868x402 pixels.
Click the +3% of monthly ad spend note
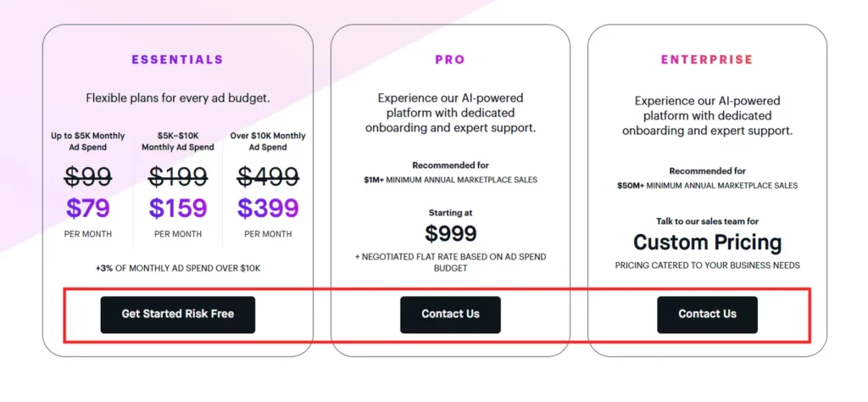(177, 269)
